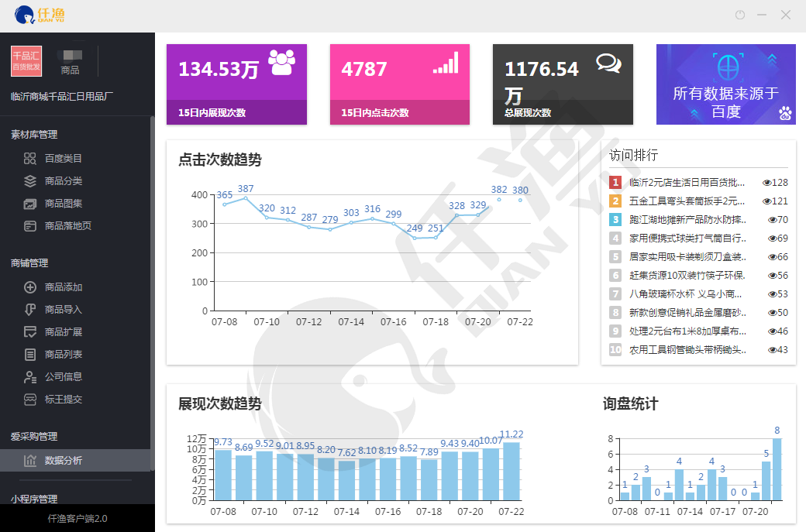Viewport: 806px width, 532px height.
Task: Click the 15日内展现次数 purple card
Action: point(236,84)
